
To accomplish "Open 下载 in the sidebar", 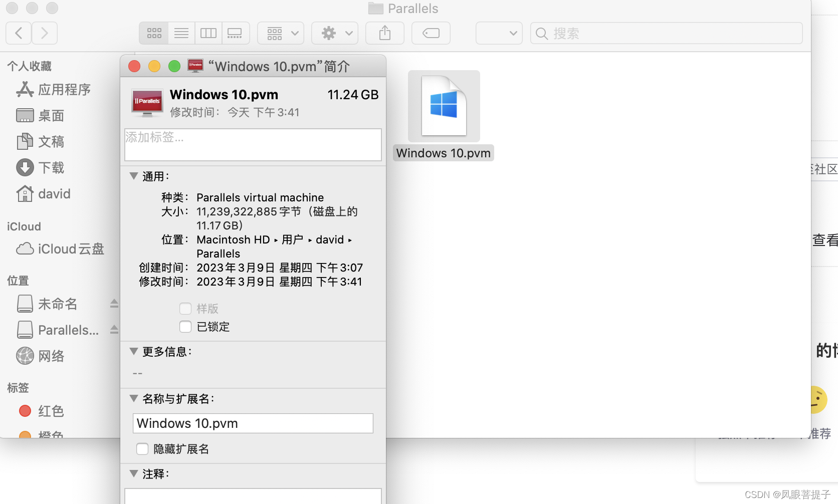I will click(x=40, y=168).
